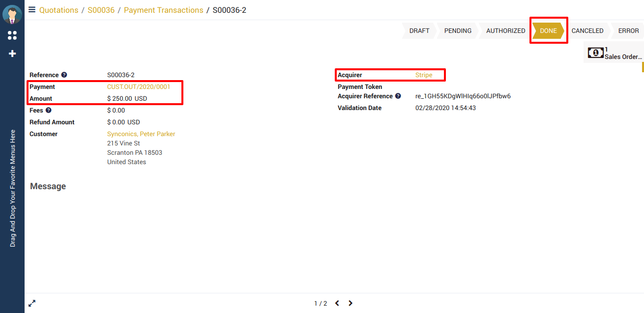This screenshot has width=644, height=313.
Task: Open the Quotations breadcrumb link
Action: click(59, 10)
